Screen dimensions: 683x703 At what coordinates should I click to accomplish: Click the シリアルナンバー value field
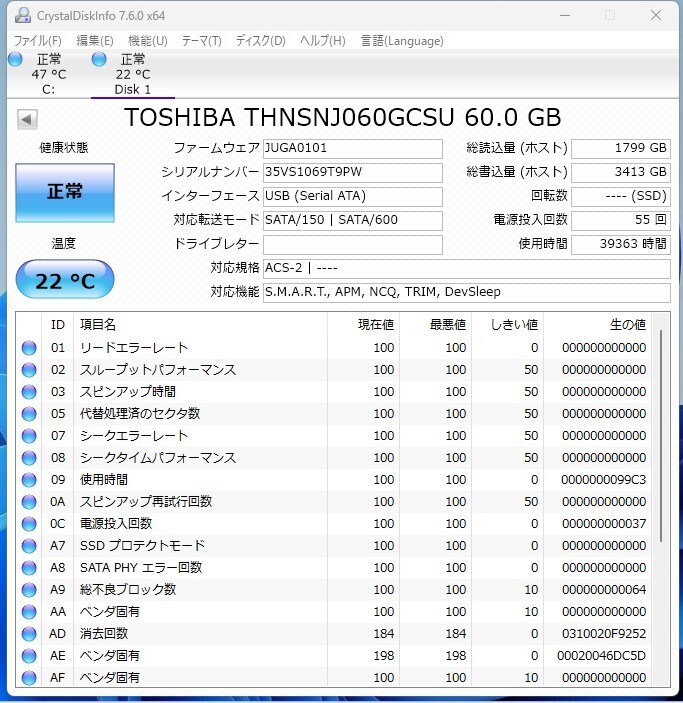click(352, 172)
